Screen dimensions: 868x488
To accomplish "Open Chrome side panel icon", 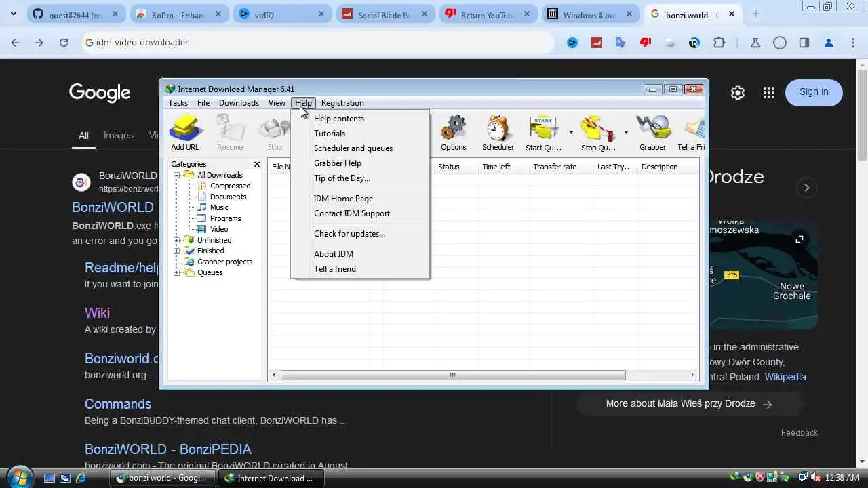I will [804, 43].
